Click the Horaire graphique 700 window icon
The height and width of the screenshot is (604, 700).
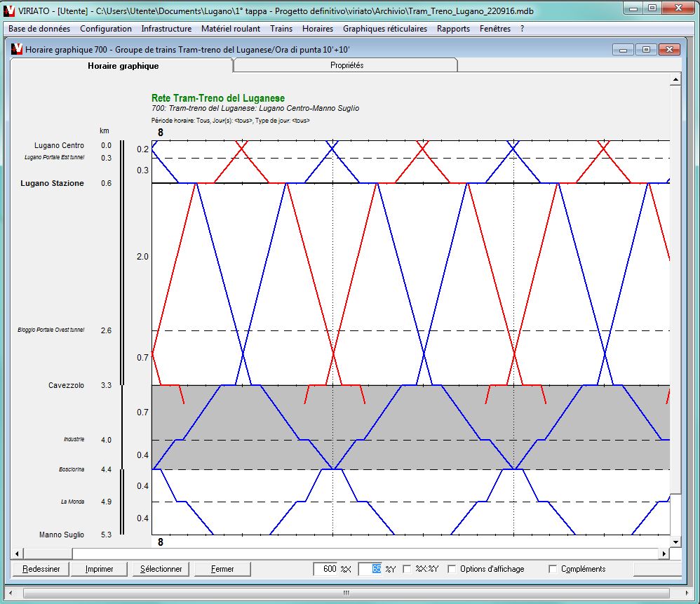(16, 49)
